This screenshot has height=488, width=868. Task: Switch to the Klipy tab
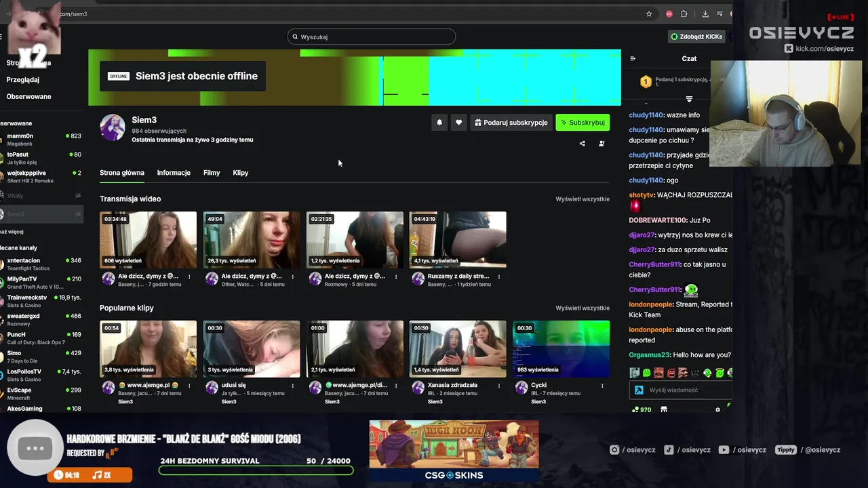[241, 173]
